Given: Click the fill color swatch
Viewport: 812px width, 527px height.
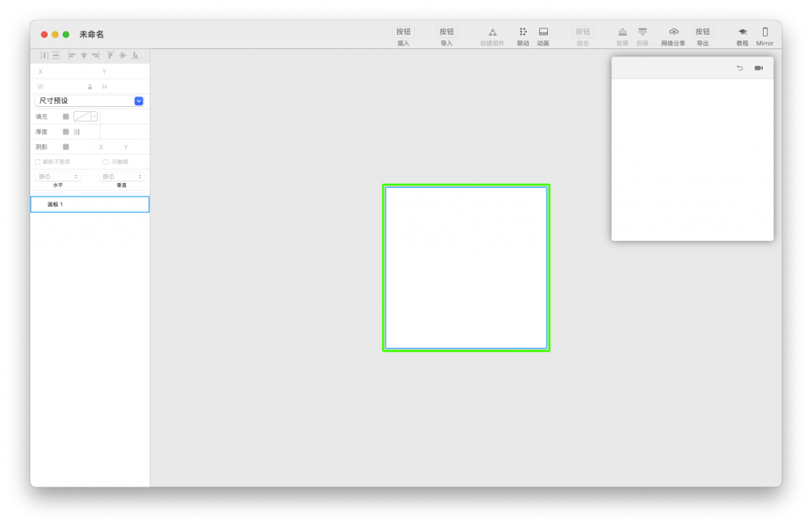Looking at the screenshot, I should [x=82, y=116].
